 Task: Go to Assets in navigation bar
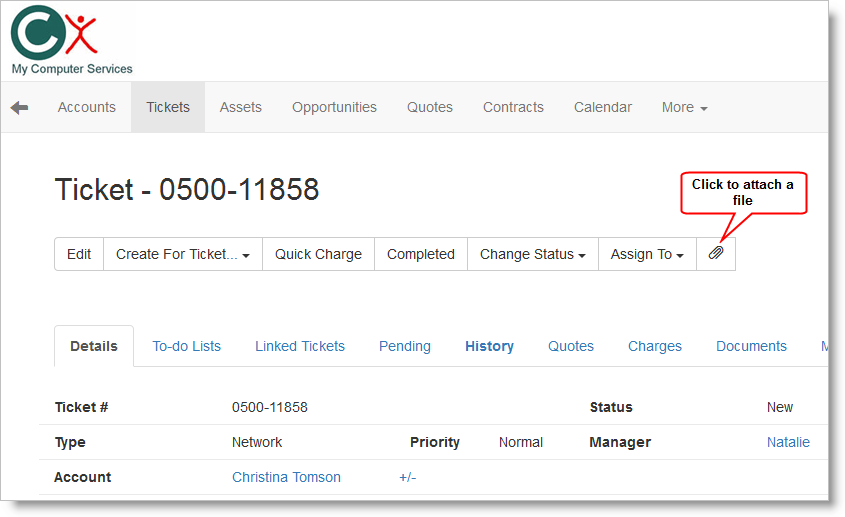241,107
